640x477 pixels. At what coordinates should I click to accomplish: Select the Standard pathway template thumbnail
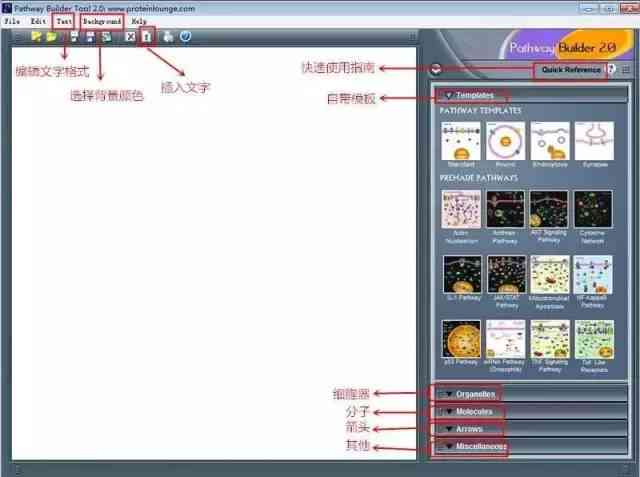click(x=461, y=141)
